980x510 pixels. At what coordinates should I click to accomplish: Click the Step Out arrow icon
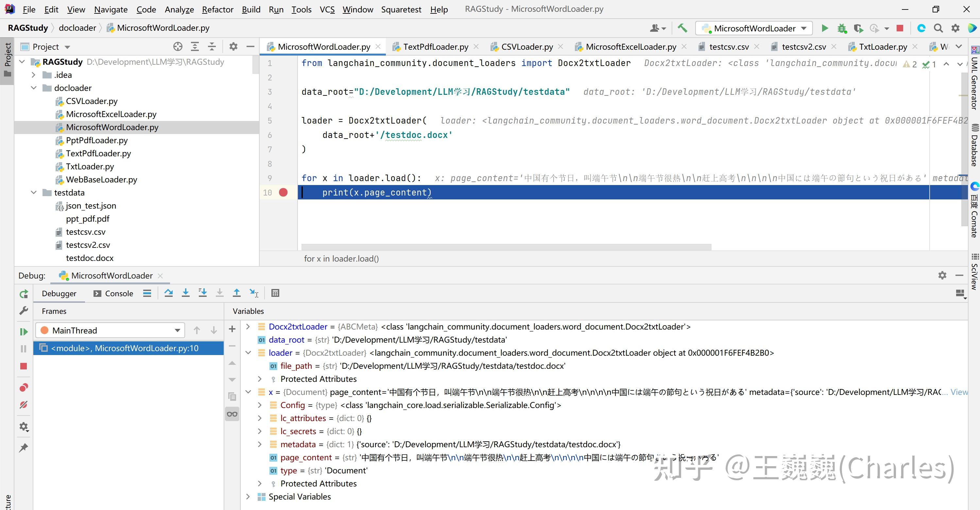[x=237, y=293]
